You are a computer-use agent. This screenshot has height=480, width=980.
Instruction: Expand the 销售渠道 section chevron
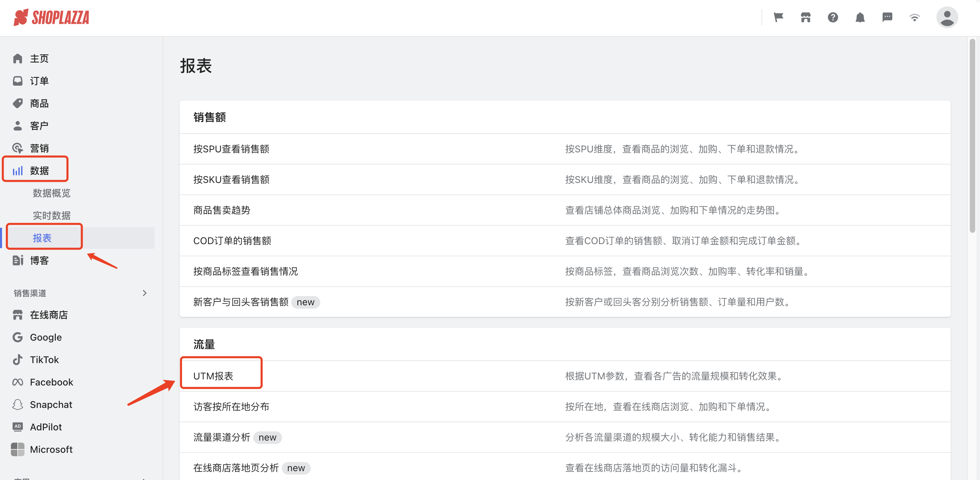pos(144,293)
